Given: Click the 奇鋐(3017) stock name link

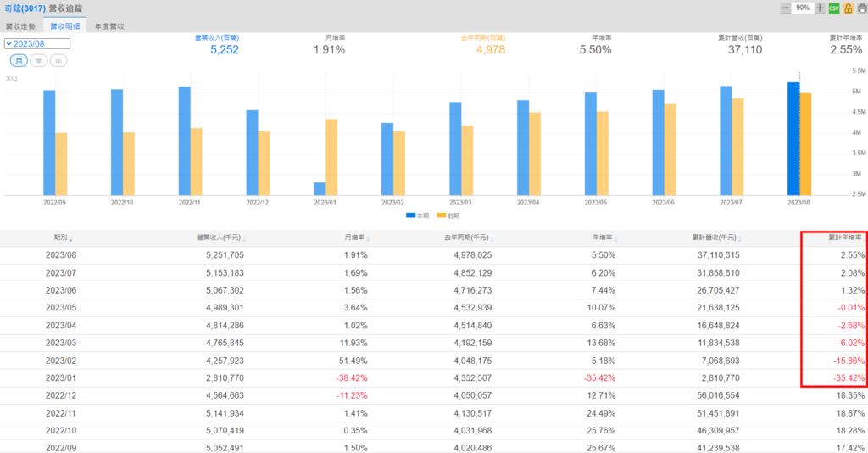Looking at the screenshot, I should [25, 8].
